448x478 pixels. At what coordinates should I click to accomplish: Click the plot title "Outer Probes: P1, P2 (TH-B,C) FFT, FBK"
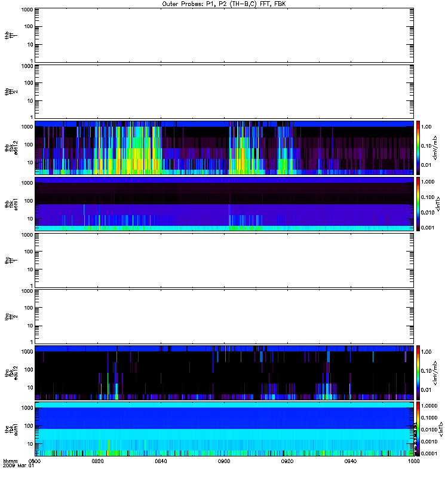(224, 4)
